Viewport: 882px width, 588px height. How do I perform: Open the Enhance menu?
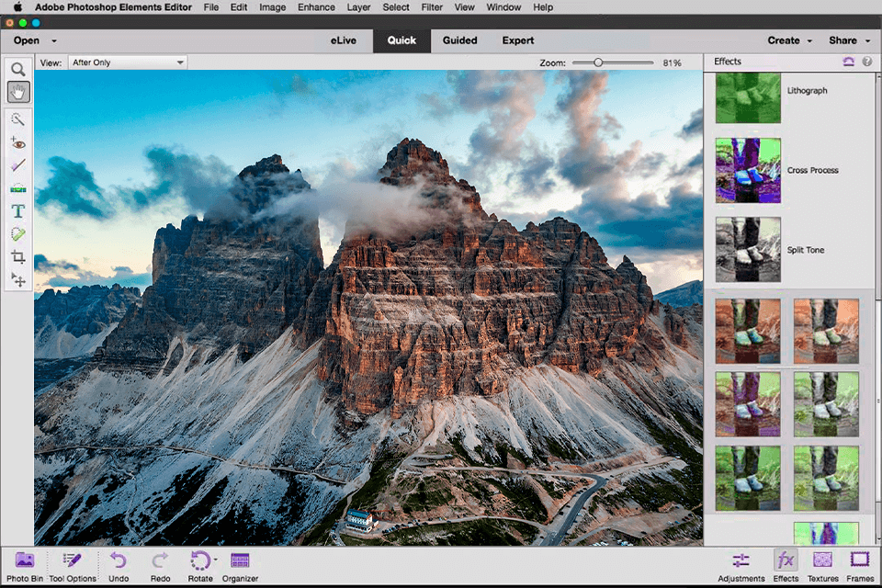pyautogui.click(x=316, y=7)
